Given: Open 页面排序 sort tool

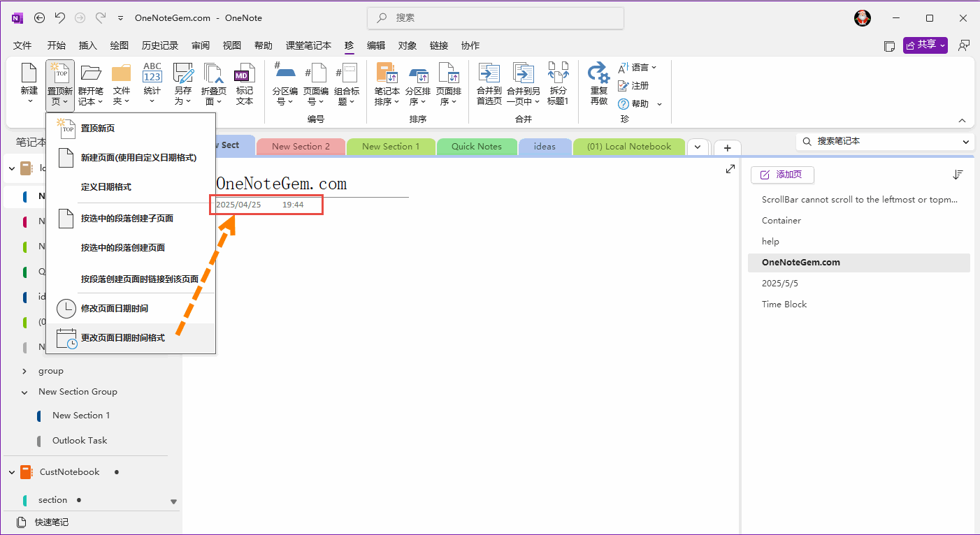Looking at the screenshot, I should coord(448,73).
